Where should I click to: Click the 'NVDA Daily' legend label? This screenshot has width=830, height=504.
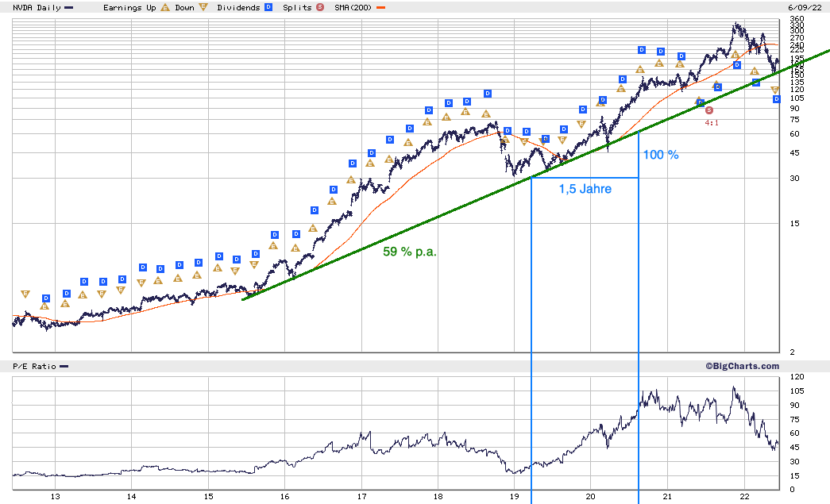click(x=37, y=8)
